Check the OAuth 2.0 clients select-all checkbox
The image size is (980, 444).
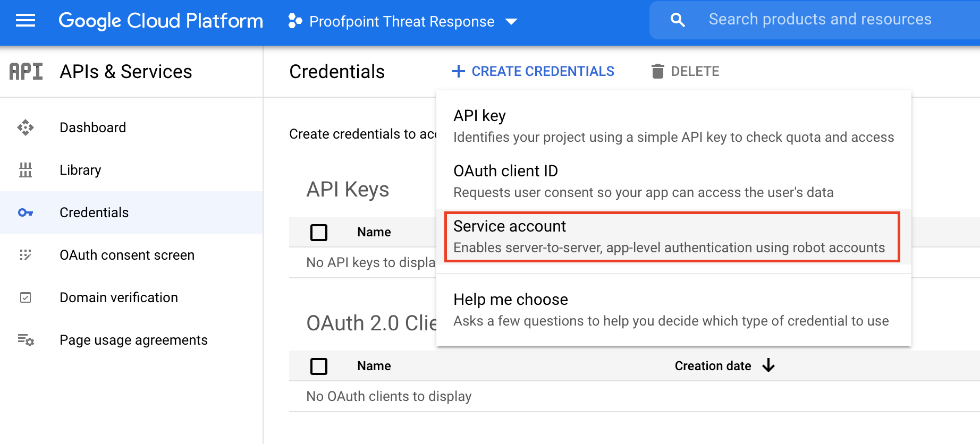tap(319, 366)
